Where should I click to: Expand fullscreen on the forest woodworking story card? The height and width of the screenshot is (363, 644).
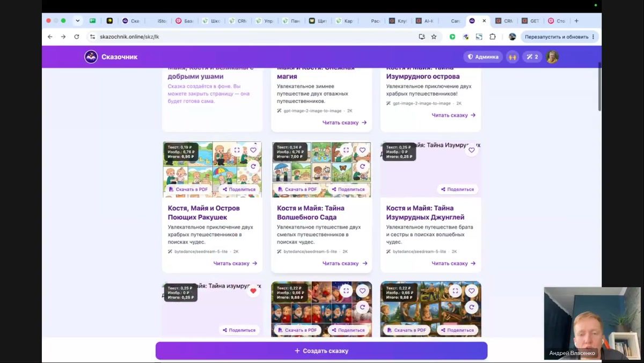tap(456, 291)
